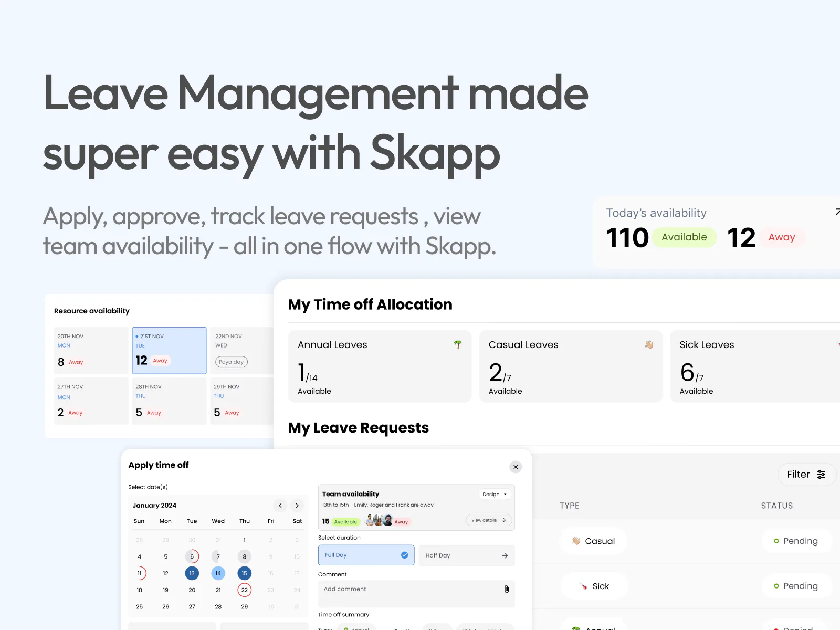Viewport: 840px width, 630px height.
Task: Click Pending status in the Sick row
Action: tap(796, 586)
